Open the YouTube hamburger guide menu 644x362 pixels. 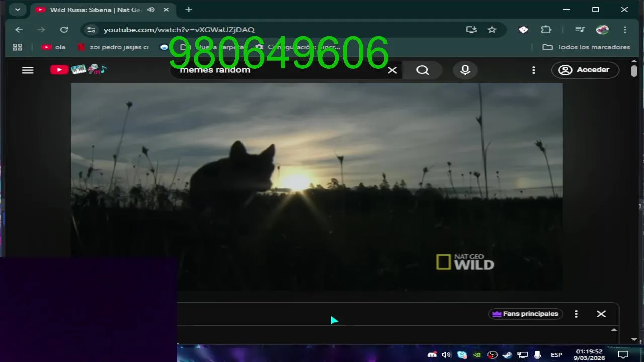[28, 70]
